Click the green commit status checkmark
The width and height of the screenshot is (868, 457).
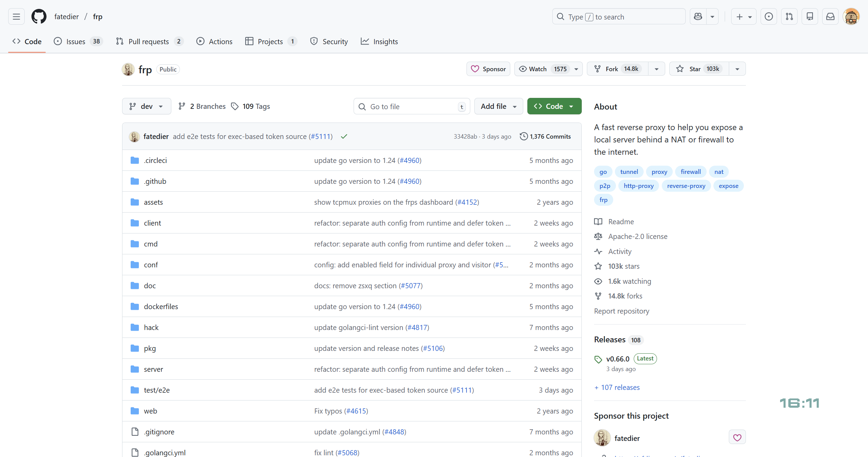[x=344, y=136]
